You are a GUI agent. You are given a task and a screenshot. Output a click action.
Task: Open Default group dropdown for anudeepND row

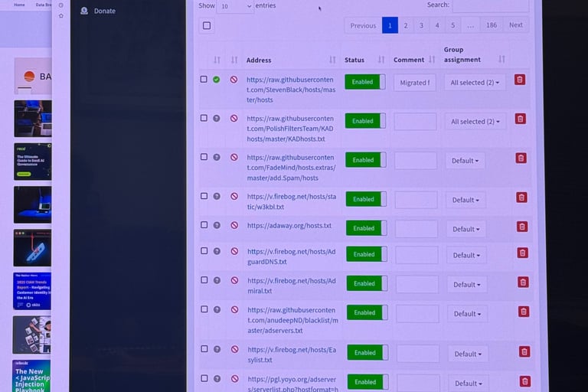pos(468,314)
